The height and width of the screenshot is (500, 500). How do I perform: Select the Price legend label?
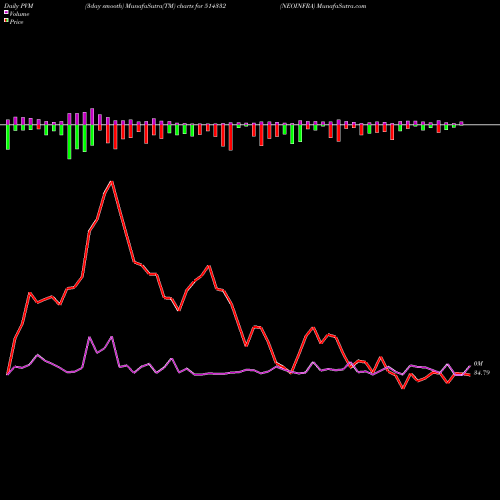coord(16,22)
